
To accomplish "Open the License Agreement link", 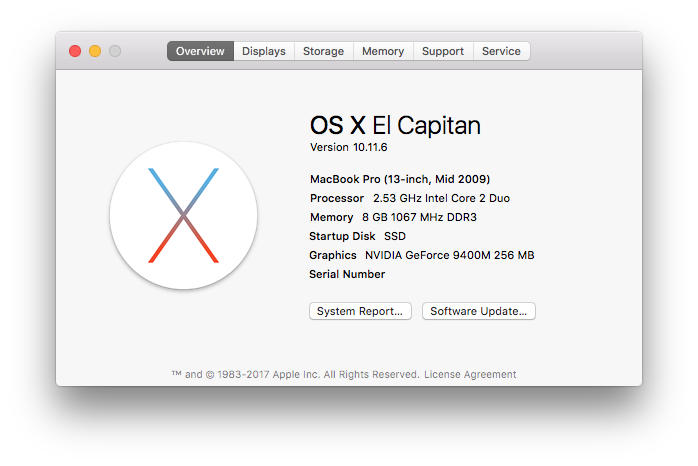I will coord(470,375).
